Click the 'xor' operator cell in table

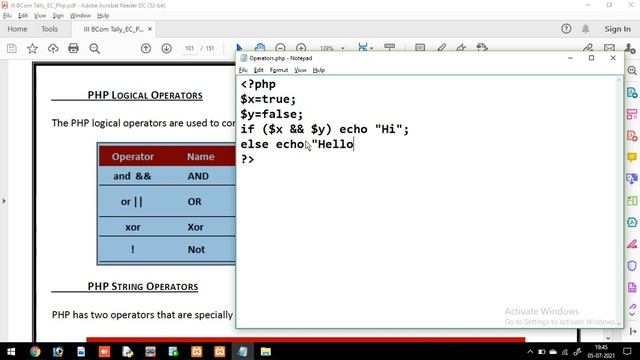(x=133, y=227)
